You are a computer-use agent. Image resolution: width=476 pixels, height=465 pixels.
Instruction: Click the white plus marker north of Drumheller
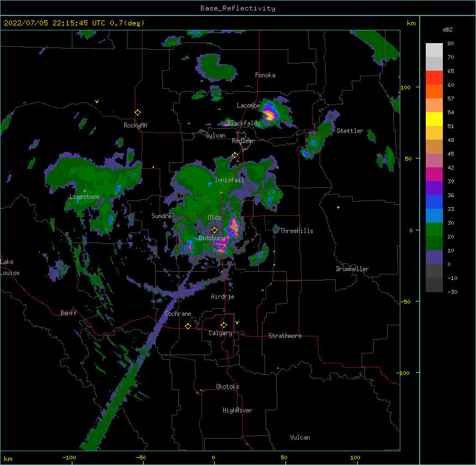pos(338,207)
